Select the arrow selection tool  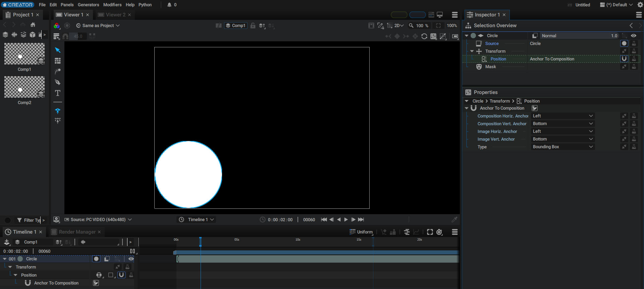[x=58, y=50]
